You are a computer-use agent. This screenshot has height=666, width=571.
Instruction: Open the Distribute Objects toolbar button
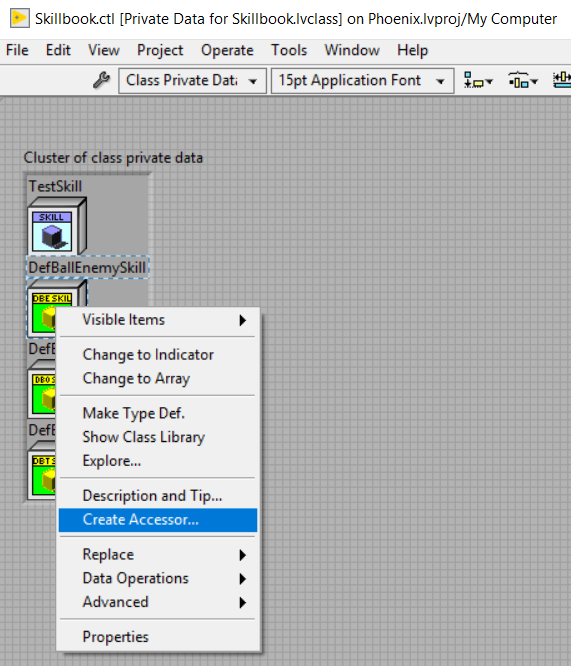click(523, 80)
